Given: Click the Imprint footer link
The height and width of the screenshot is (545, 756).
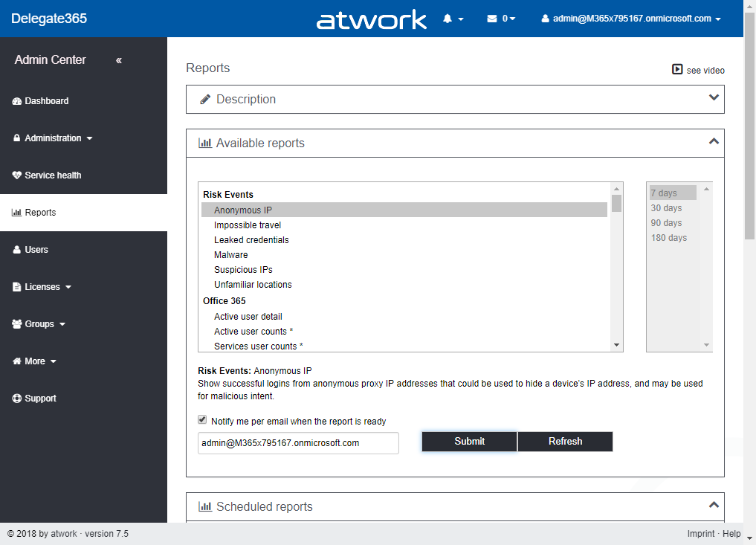Looking at the screenshot, I should coord(700,534).
